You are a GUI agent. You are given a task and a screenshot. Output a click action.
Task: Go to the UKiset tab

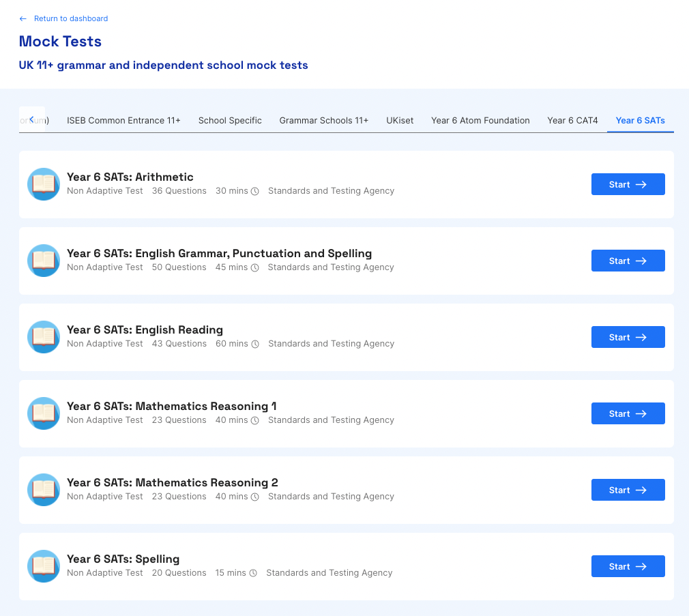click(400, 120)
